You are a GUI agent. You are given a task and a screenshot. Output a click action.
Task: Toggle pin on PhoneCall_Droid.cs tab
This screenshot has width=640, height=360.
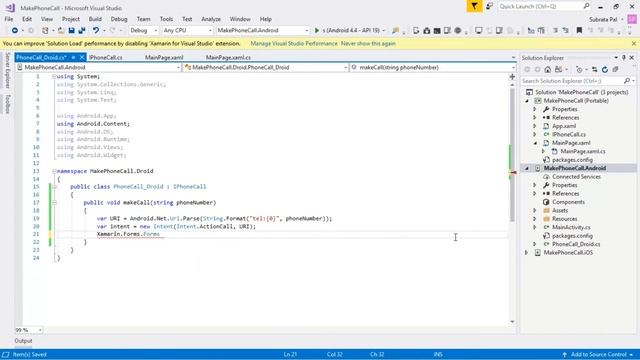click(x=73, y=58)
